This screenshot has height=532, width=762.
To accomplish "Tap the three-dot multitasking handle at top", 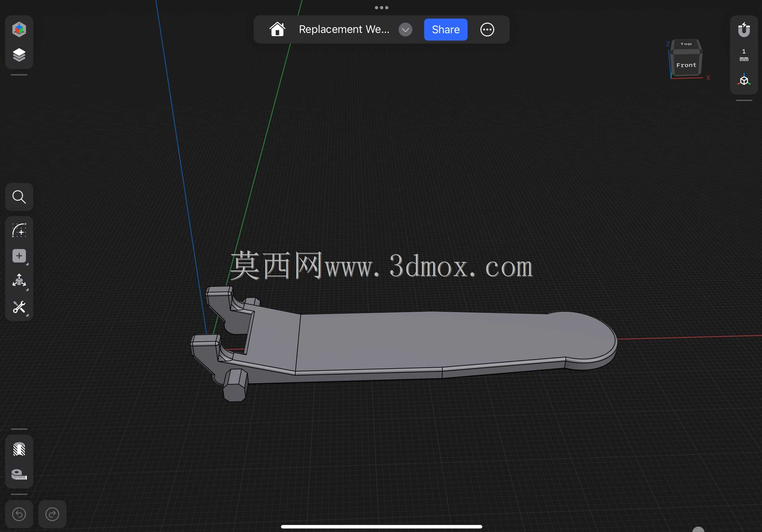I will [x=381, y=8].
